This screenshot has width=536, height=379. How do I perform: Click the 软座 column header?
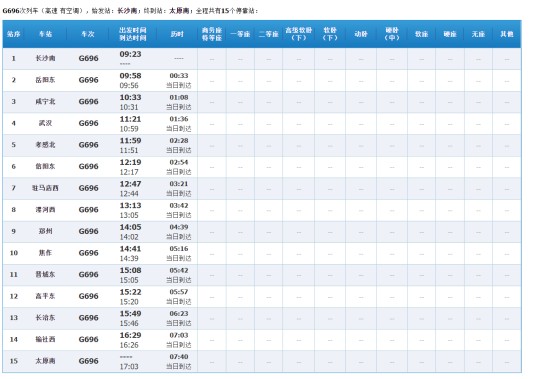(x=421, y=34)
